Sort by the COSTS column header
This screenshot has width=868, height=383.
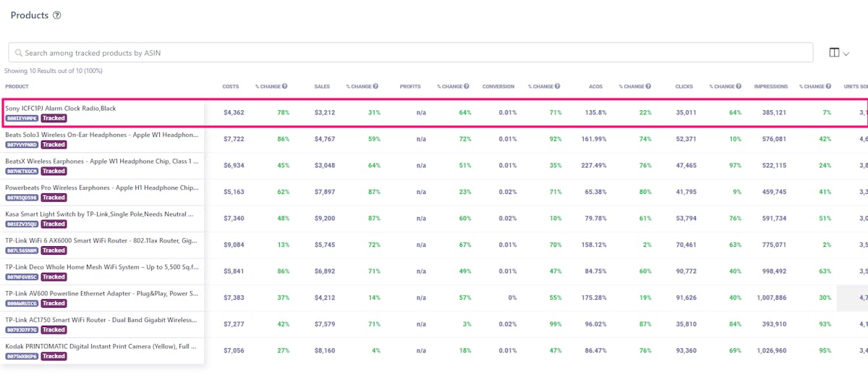point(231,87)
